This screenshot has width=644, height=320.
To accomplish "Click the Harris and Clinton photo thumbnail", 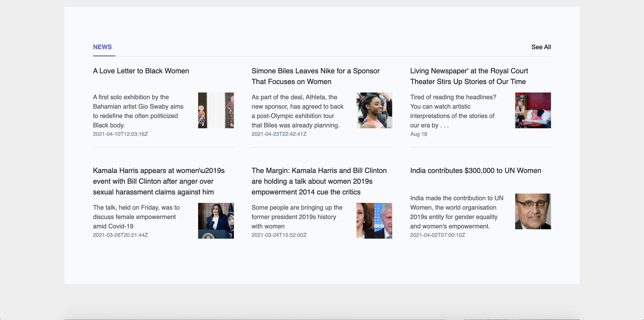I will click(x=374, y=221).
